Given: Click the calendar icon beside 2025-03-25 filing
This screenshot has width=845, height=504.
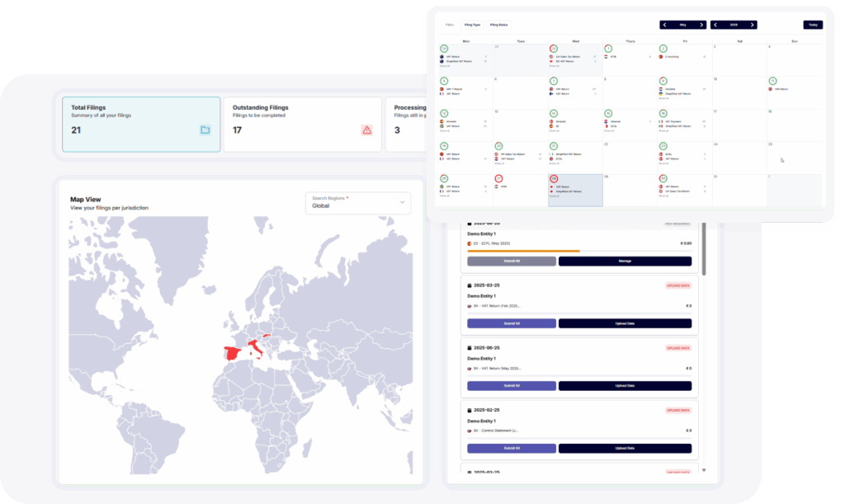Looking at the screenshot, I should tap(470, 285).
